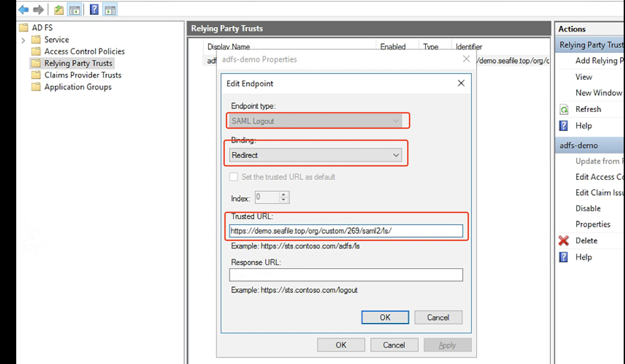Click the green Refresh icon in Actions

point(564,109)
